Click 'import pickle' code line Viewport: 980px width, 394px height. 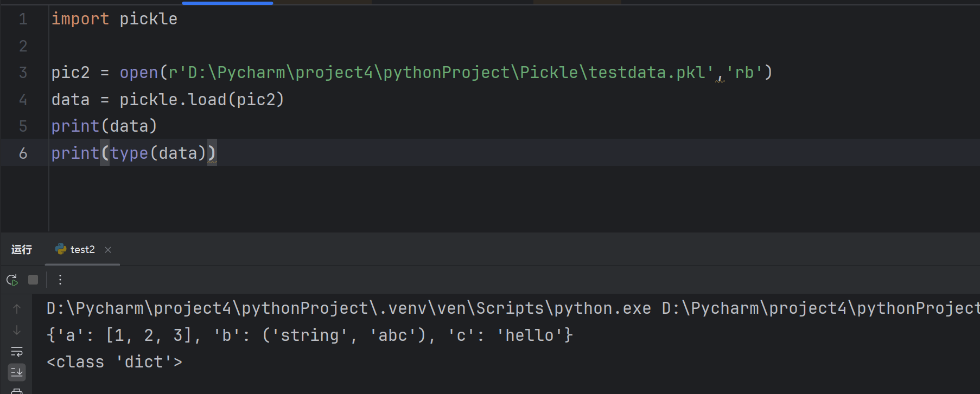coord(114,19)
